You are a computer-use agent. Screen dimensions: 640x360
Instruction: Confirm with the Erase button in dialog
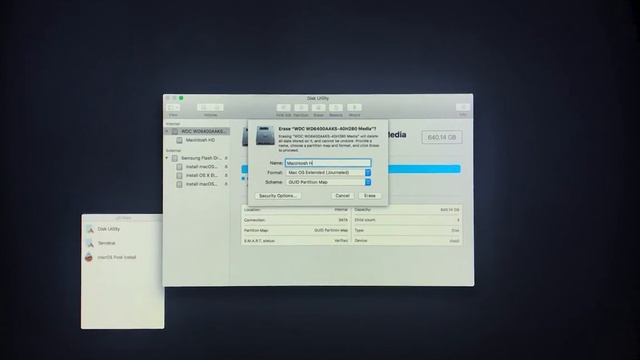click(370, 196)
